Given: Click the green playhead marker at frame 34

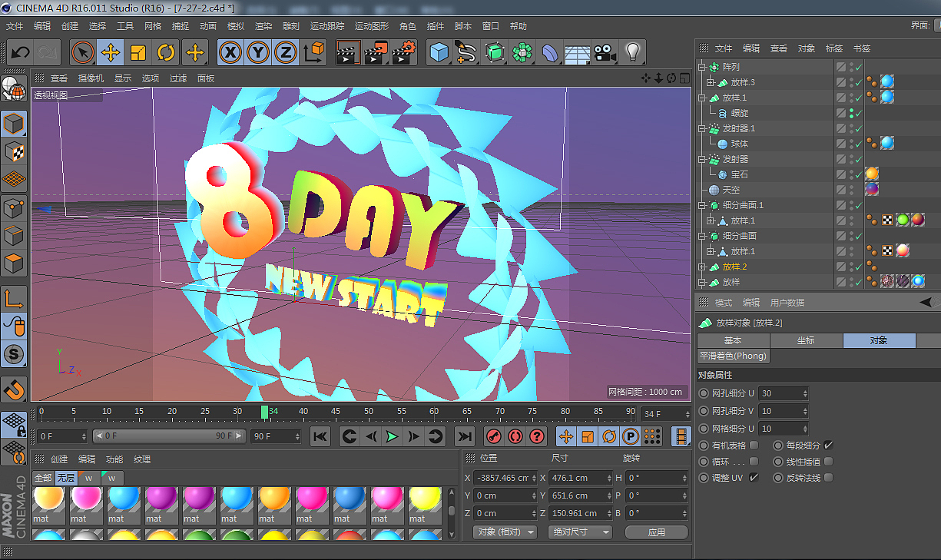Looking at the screenshot, I should pyautogui.click(x=264, y=413).
